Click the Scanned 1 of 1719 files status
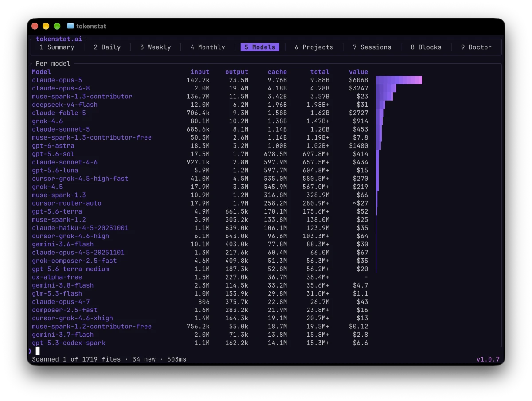 point(76,359)
